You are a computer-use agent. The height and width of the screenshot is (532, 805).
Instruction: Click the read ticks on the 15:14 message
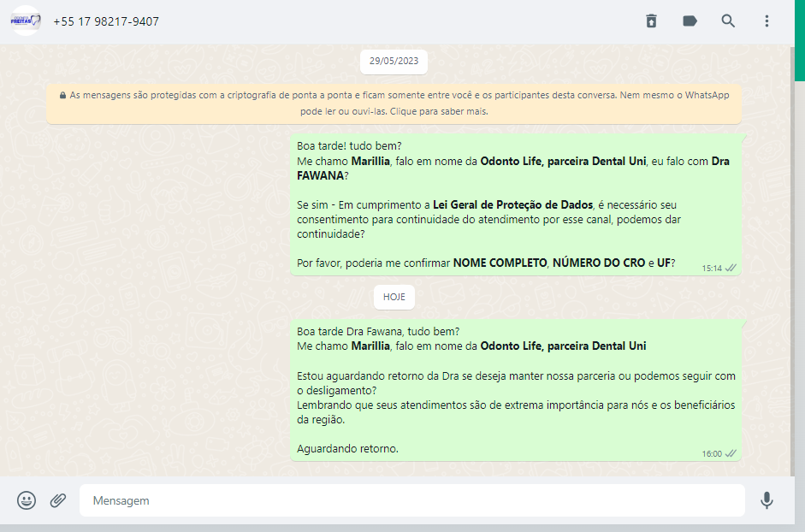731,268
